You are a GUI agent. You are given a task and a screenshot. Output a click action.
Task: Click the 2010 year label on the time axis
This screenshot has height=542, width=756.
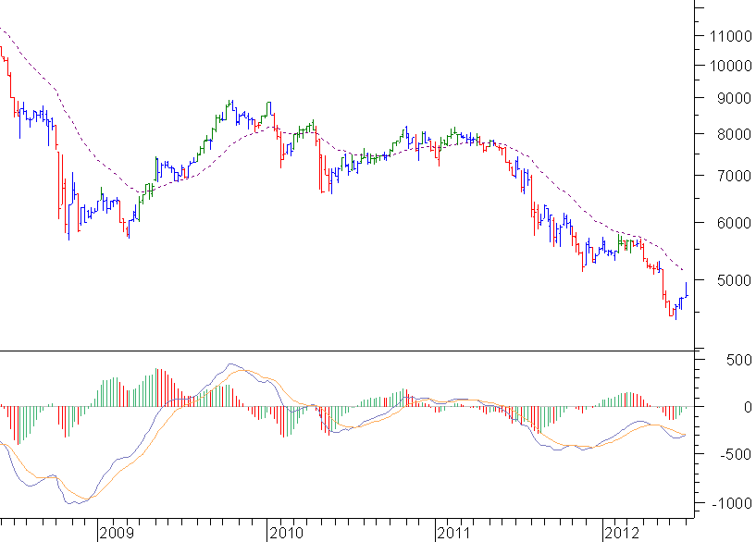(x=287, y=533)
